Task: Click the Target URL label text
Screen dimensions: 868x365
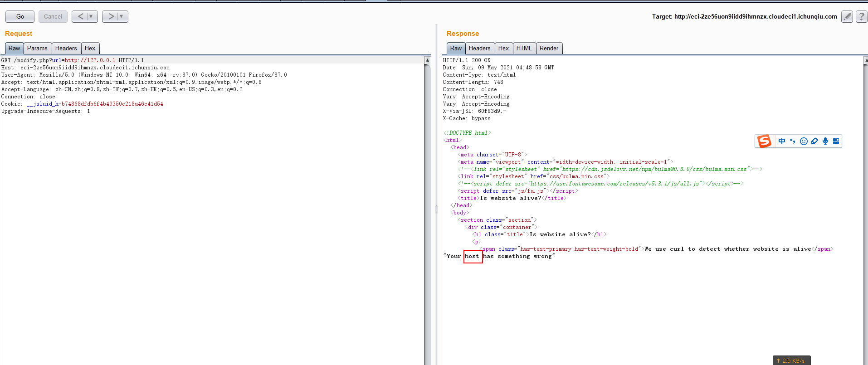Action: tap(745, 17)
